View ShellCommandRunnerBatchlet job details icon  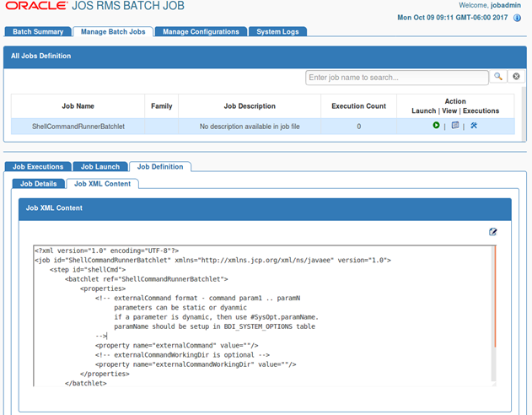455,126
